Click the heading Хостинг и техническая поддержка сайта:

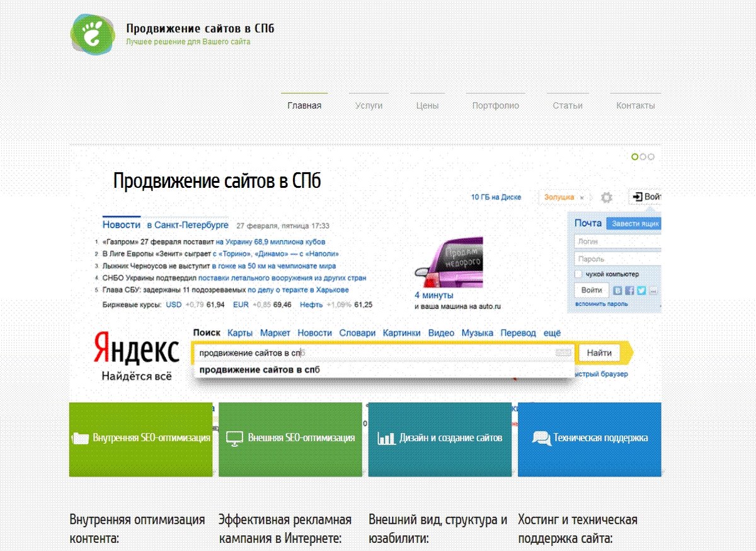click(578, 530)
